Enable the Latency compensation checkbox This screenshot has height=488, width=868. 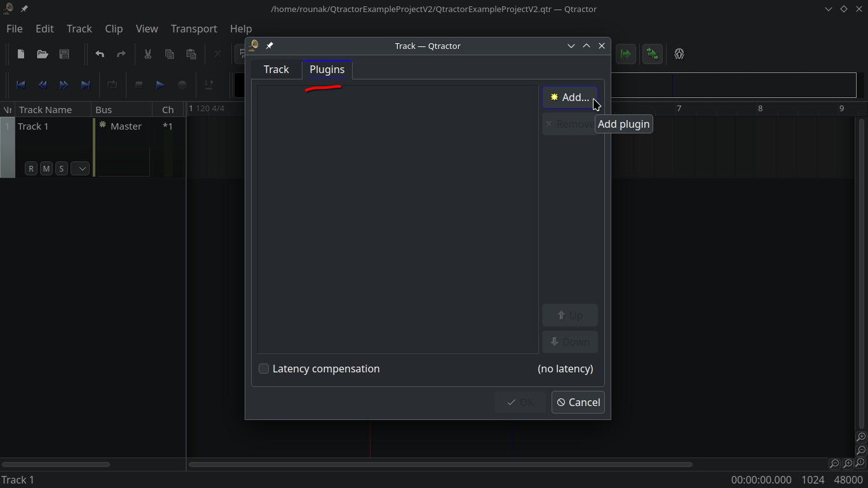point(264,369)
